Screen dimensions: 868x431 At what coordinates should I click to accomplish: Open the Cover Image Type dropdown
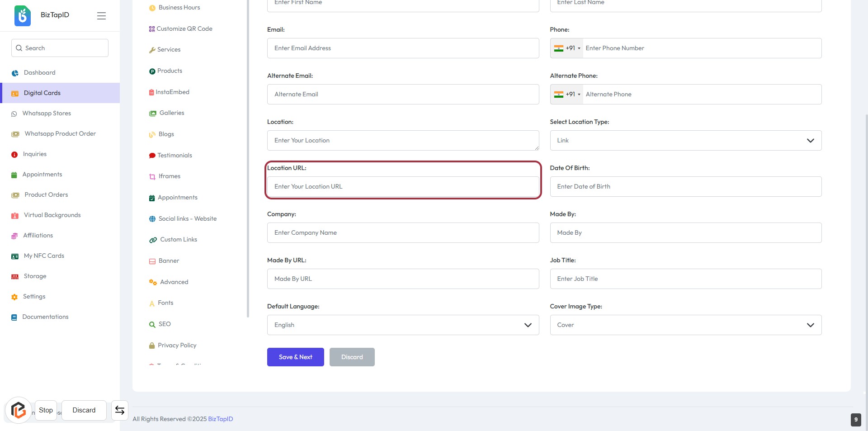pyautogui.click(x=685, y=325)
